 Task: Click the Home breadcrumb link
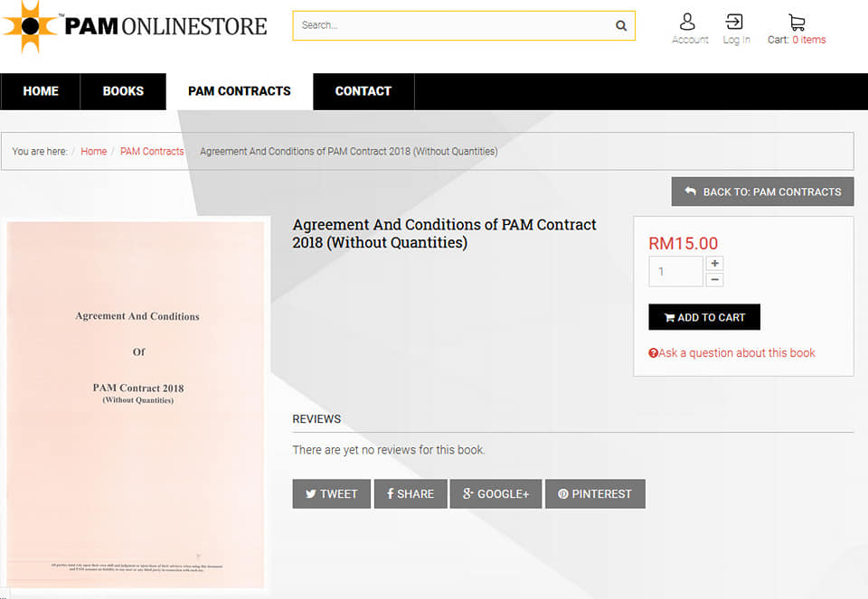(x=93, y=151)
